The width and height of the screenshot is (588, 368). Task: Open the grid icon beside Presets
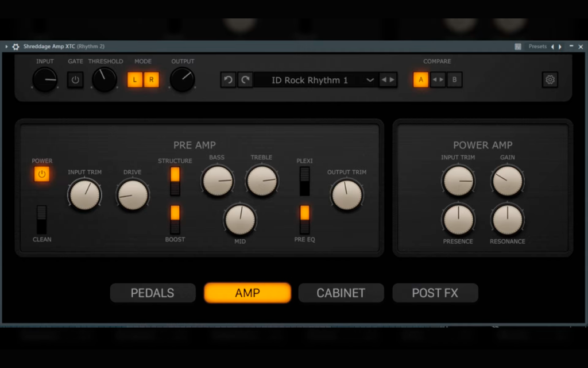(x=518, y=47)
